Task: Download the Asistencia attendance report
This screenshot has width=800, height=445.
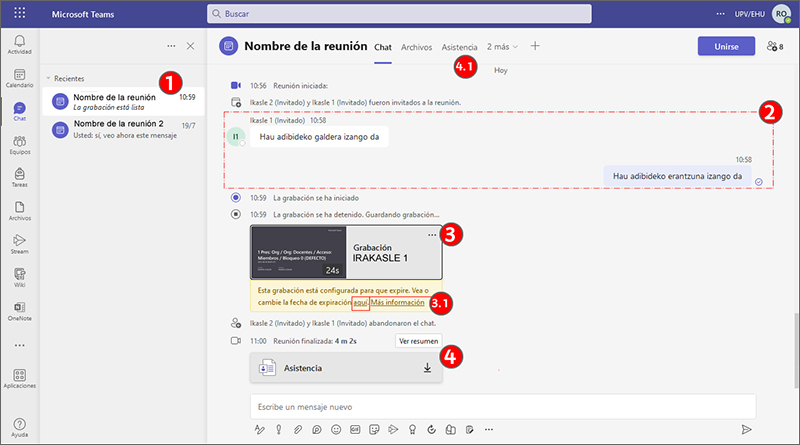Action: pos(427,368)
